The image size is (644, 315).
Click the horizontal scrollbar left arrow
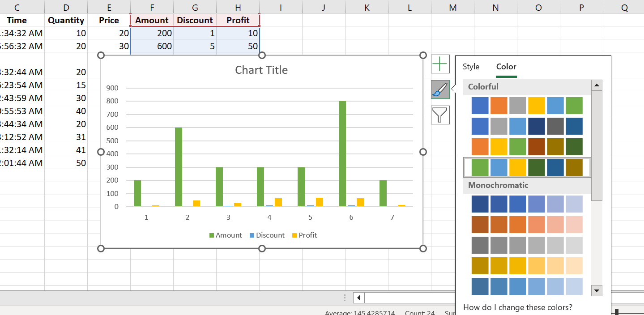point(358,298)
